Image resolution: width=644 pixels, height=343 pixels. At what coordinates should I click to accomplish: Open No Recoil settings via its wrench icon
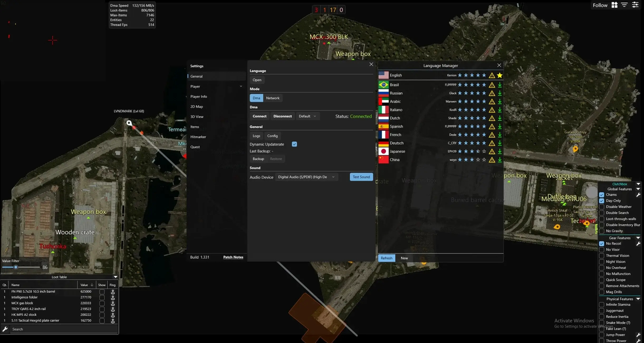point(638,243)
